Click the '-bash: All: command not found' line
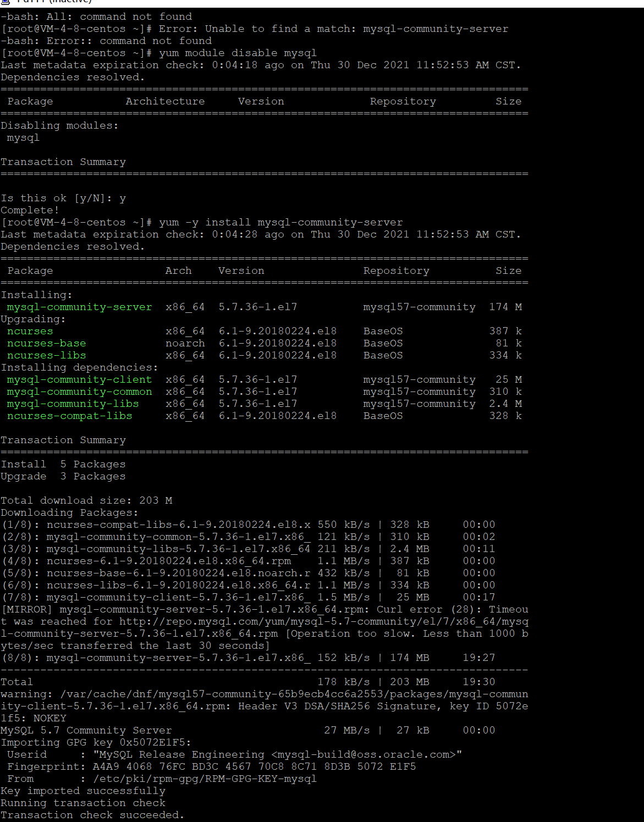This screenshot has width=644, height=822. coord(96,17)
